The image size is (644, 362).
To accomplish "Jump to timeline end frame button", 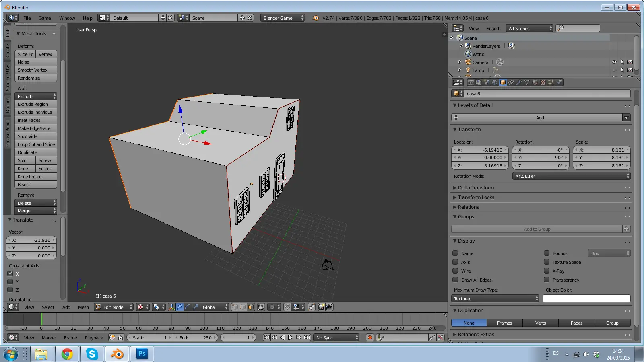I will pos(307,337).
